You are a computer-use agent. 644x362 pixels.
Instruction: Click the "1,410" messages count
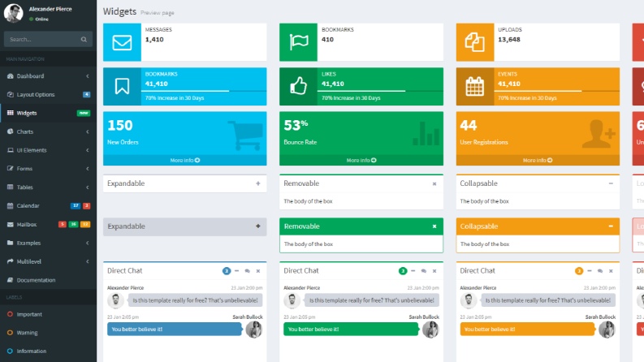click(154, 40)
